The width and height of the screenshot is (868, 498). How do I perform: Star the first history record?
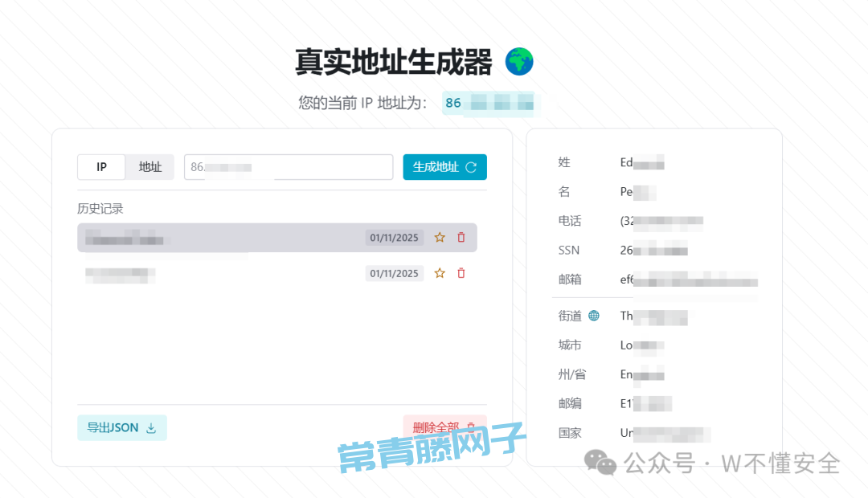tap(440, 238)
